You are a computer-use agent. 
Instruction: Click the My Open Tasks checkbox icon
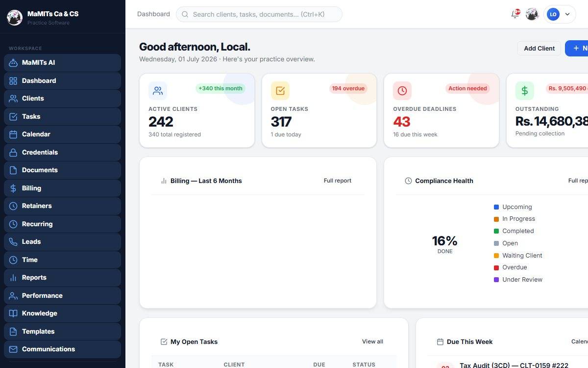click(x=164, y=342)
